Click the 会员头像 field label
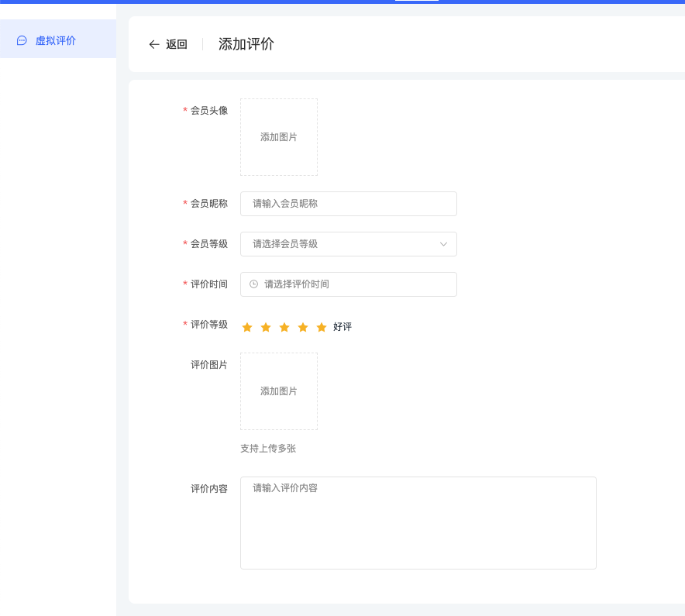 pyautogui.click(x=208, y=111)
